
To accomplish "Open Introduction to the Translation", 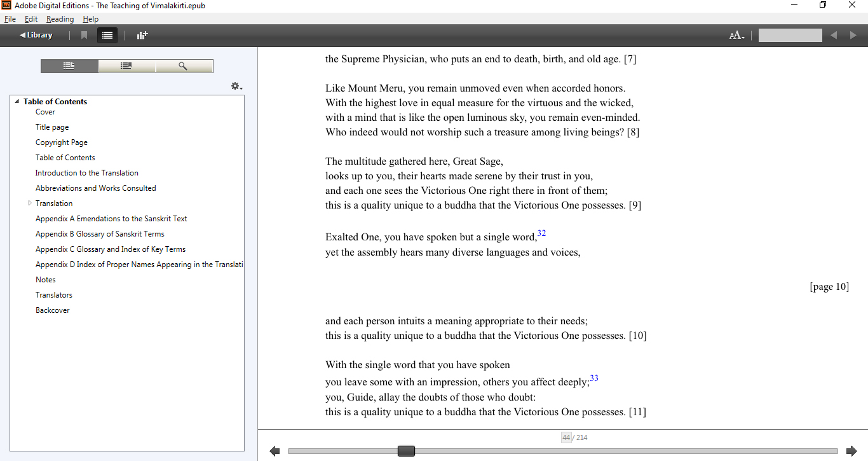I will point(87,173).
